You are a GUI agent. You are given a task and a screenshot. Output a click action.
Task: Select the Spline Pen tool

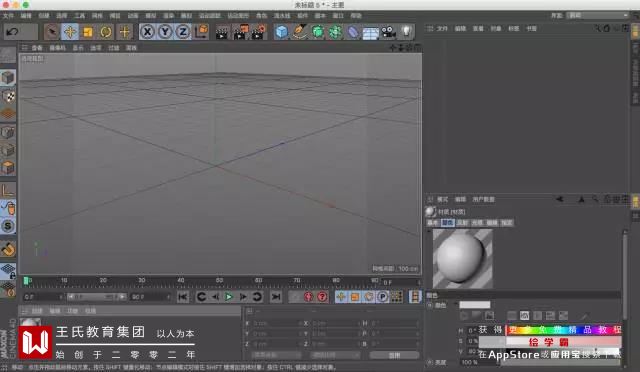[x=300, y=32]
